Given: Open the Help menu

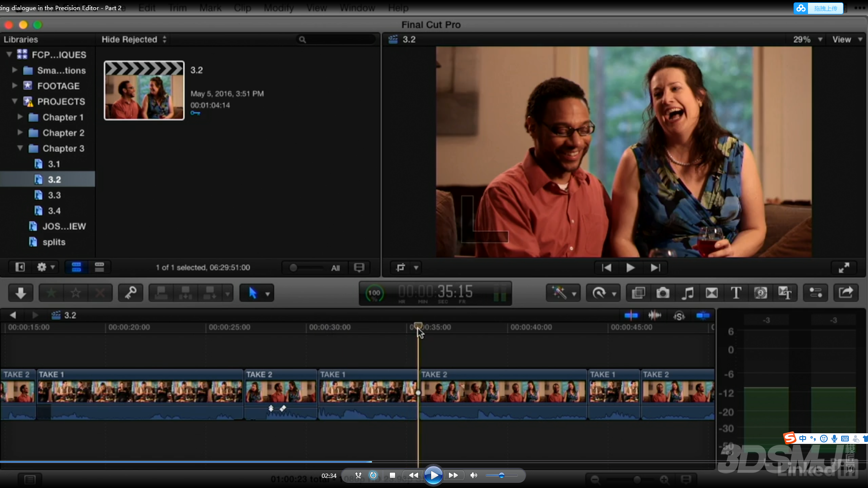Looking at the screenshot, I should pyautogui.click(x=398, y=8).
